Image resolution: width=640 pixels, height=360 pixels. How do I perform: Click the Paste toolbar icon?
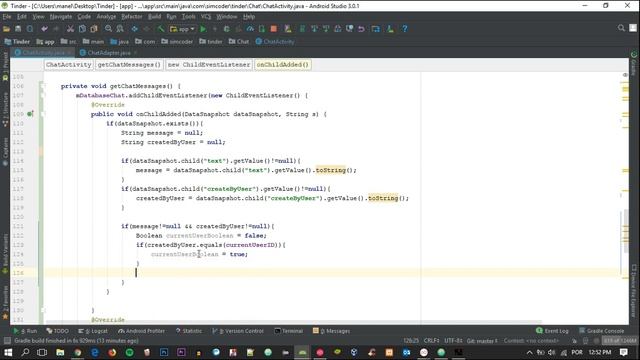(x=94, y=29)
